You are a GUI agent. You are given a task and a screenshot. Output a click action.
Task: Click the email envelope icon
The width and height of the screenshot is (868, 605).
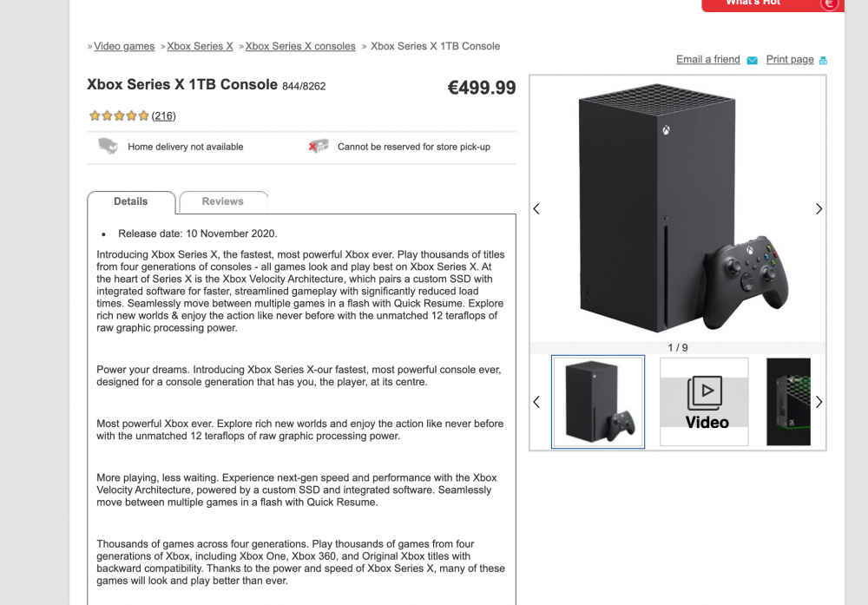click(x=752, y=60)
